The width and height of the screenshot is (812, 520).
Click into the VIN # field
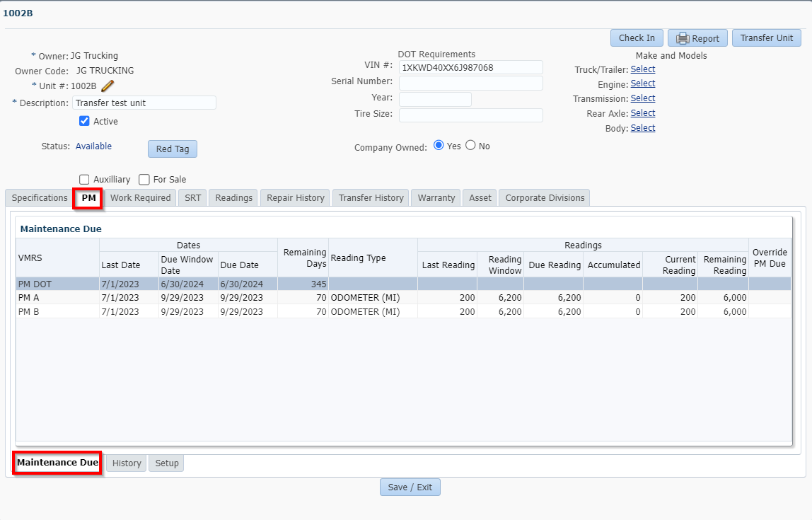click(x=470, y=67)
